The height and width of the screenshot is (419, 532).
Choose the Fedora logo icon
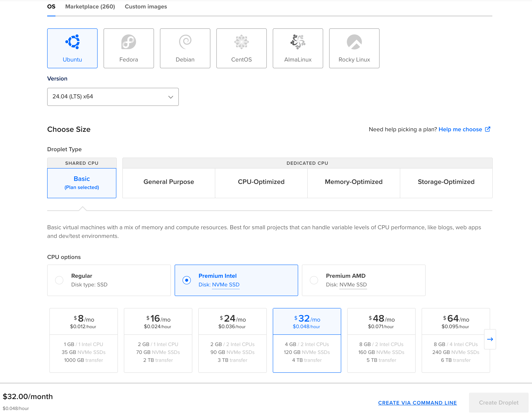click(129, 42)
